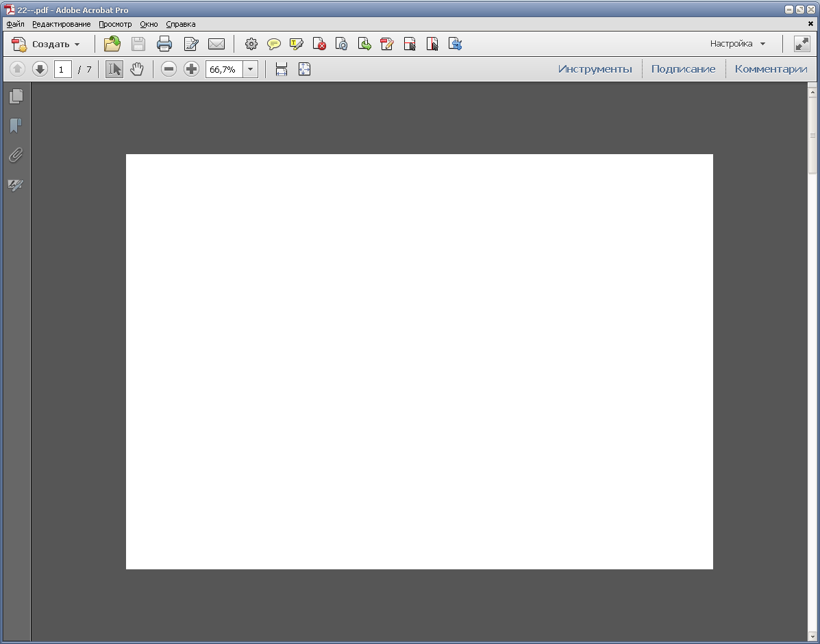820x644 pixels.
Task: Click the Edit document text icon with pencil
Action: [x=387, y=44]
